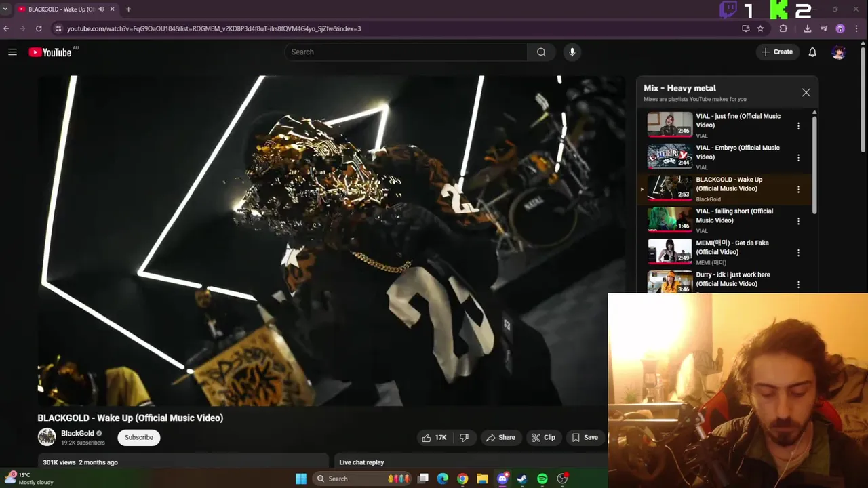Screen dimensions: 868x488
Task: Open File Explorer from the taskbar
Action: pos(482,479)
